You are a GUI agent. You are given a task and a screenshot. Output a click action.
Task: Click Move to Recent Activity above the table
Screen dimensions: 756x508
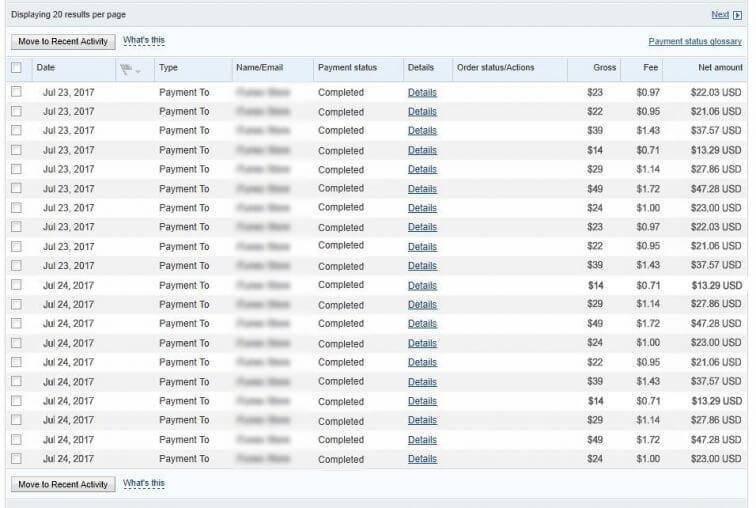point(63,41)
